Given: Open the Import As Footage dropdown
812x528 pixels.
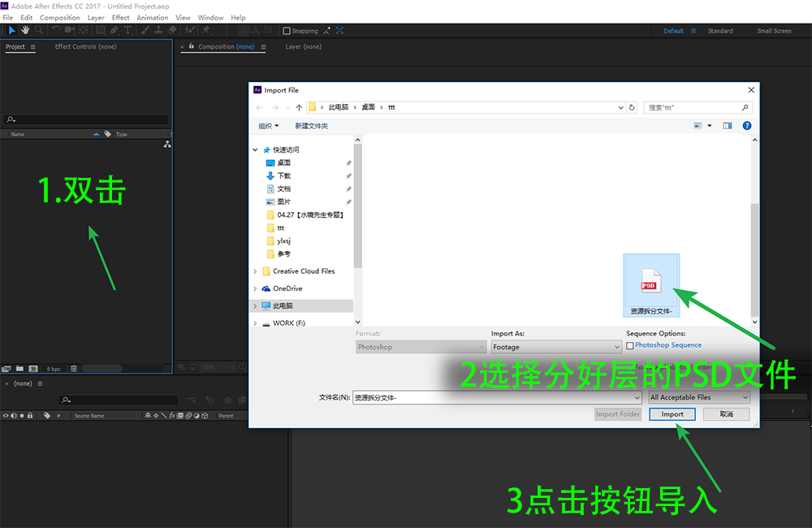Looking at the screenshot, I should [x=555, y=347].
